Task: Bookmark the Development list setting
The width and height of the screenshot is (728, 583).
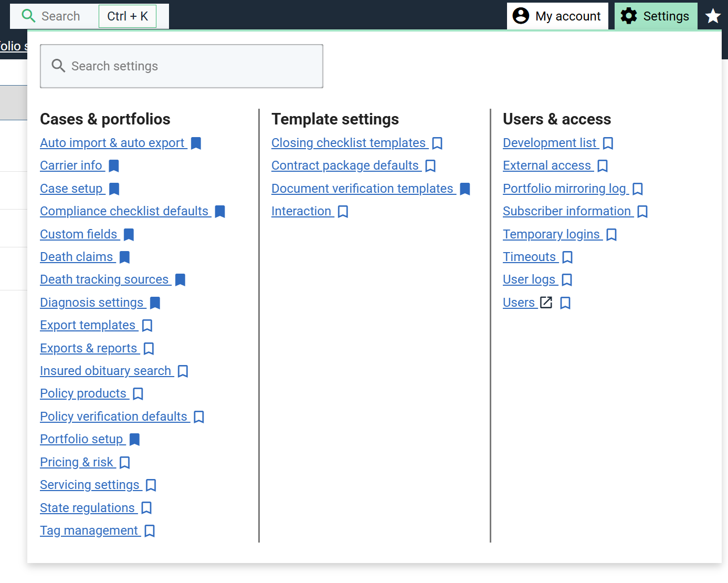Action: click(608, 143)
